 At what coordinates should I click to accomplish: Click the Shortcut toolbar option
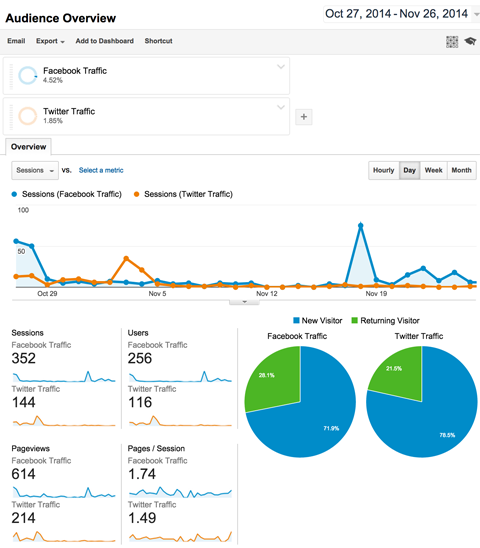pyautogui.click(x=158, y=41)
